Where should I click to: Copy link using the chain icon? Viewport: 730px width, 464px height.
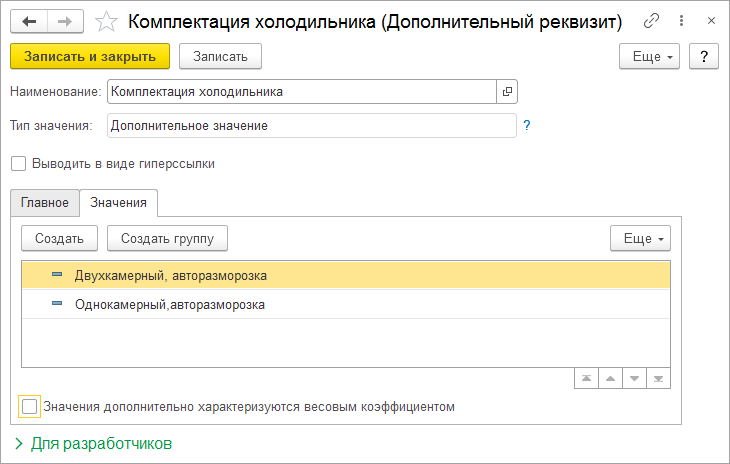point(652,20)
